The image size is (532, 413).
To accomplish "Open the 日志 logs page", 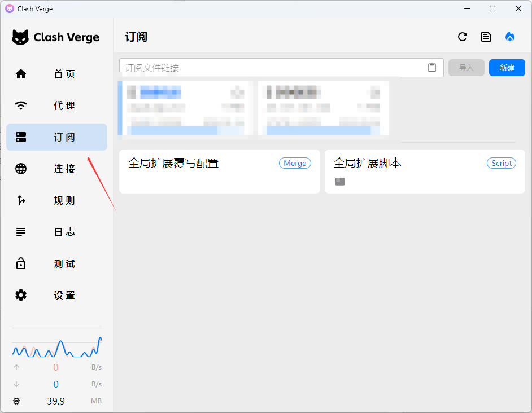I will pos(56,232).
